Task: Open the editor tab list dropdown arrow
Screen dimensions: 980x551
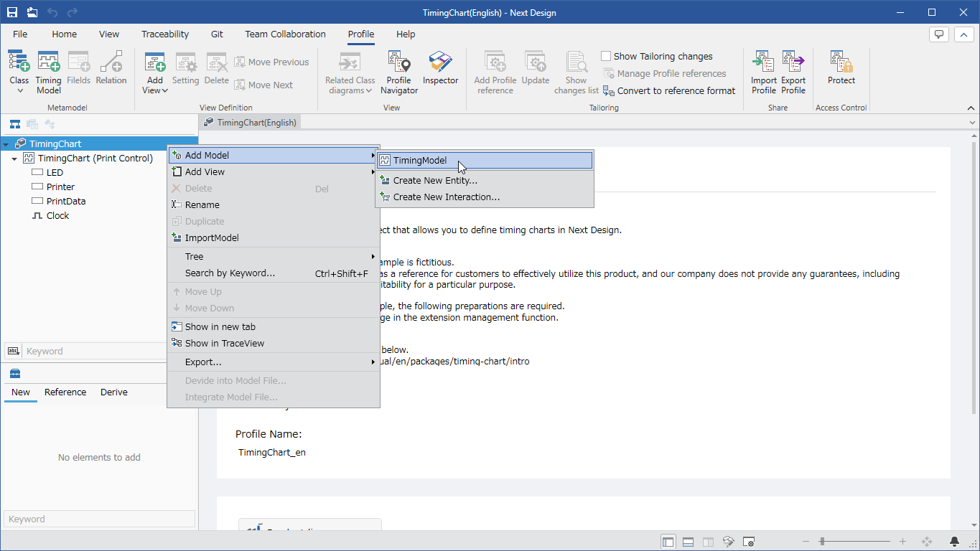Action: 973,123
